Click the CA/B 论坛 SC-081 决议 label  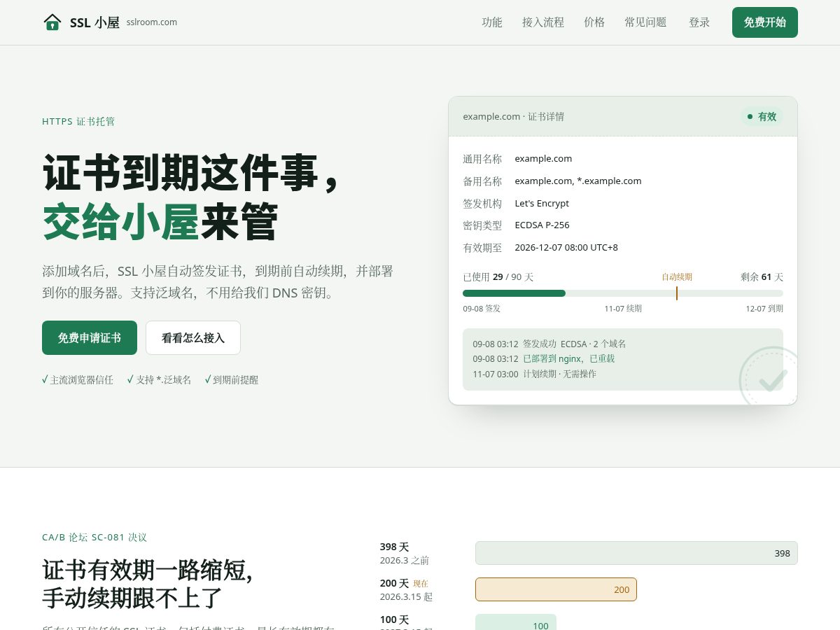[94, 538]
